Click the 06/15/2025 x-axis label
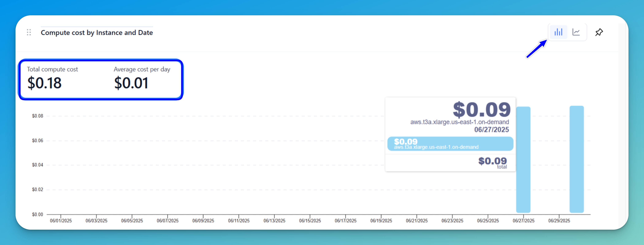Image resolution: width=644 pixels, height=245 pixels. (310, 221)
